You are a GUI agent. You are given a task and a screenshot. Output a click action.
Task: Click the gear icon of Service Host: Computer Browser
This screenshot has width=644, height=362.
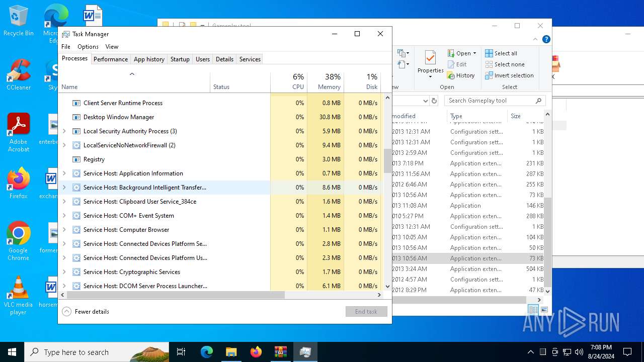tap(76, 230)
